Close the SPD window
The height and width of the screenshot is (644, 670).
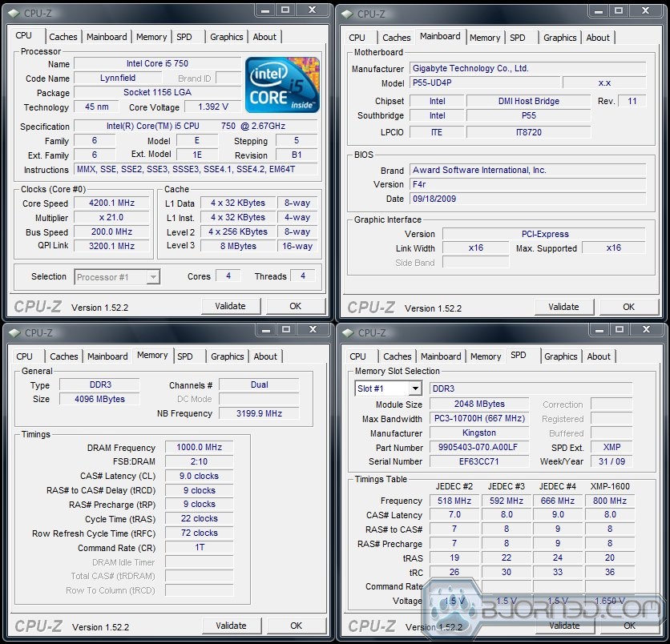click(x=647, y=329)
